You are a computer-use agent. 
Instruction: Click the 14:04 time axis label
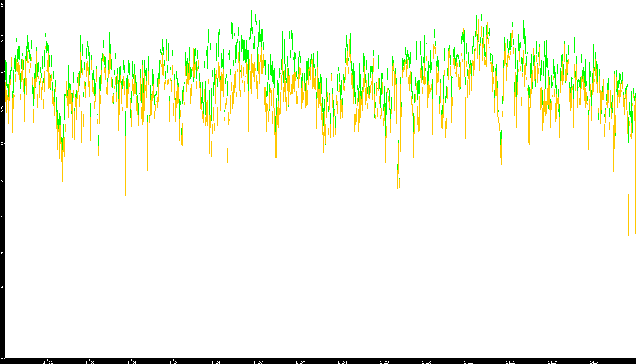pyautogui.click(x=174, y=362)
